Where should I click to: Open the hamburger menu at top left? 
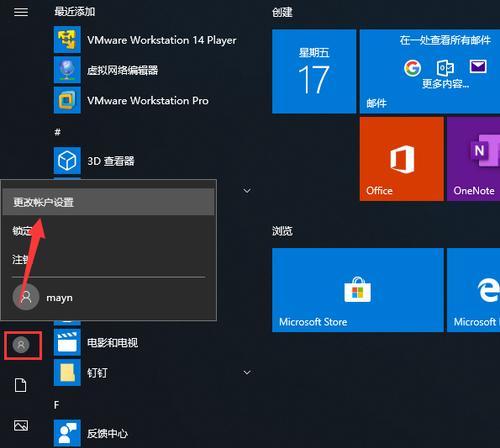21,12
